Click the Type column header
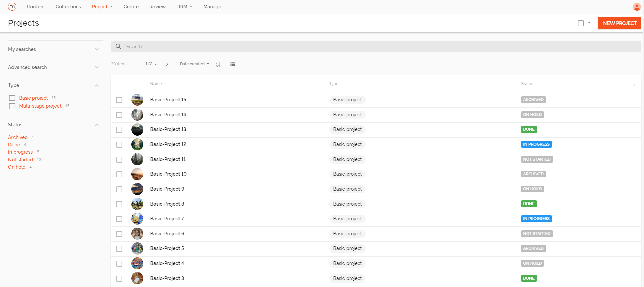Image resolution: width=644 pixels, height=287 pixels. point(334,84)
